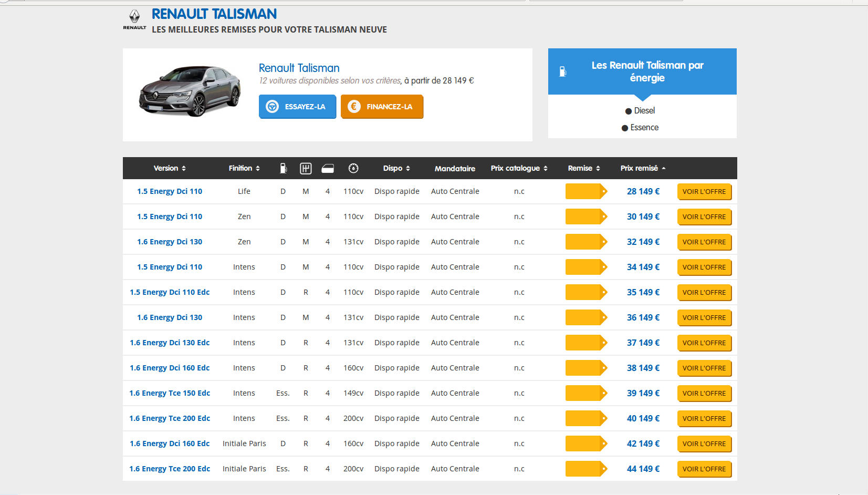Click car doors icon column header
This screenshot has width=868, height=495.
328,168
